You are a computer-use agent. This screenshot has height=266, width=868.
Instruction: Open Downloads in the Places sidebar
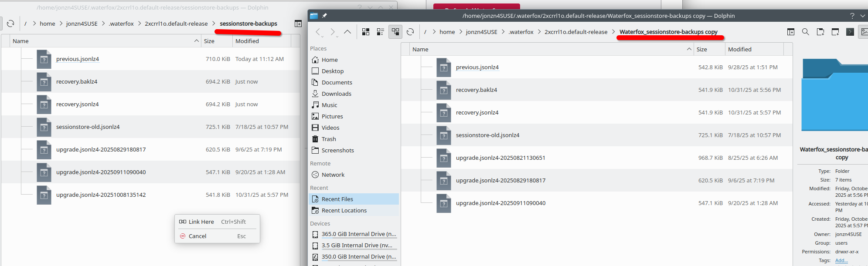(x=336, y=94)
